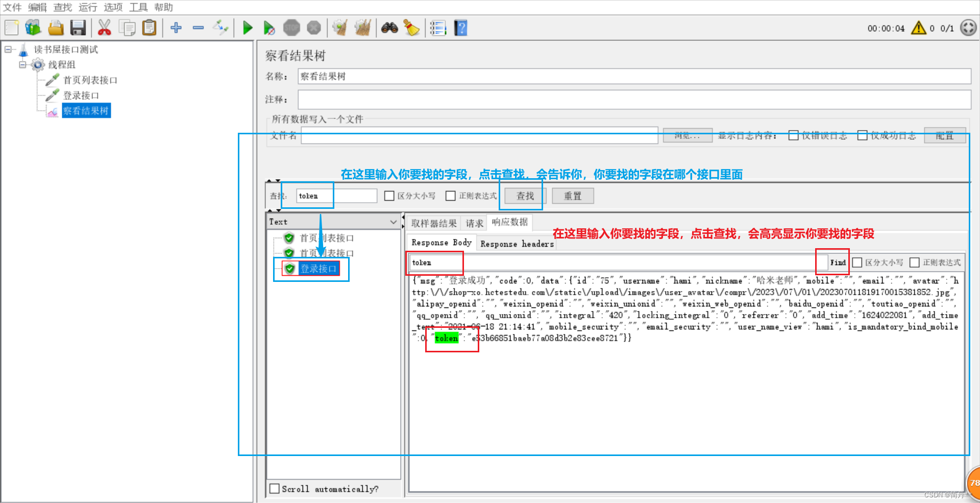
Task: Collapse the 读书屋接口测试 tree node
Action: click(x=8, y=50)
